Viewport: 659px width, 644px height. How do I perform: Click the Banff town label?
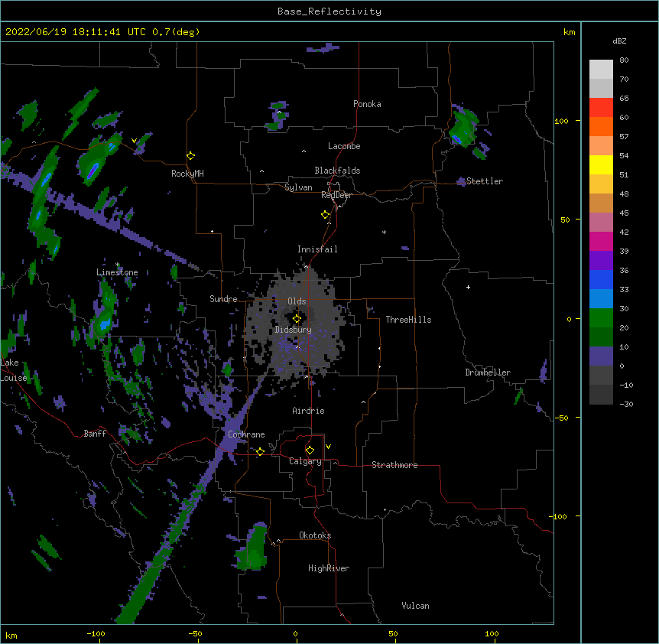(x=95, y=434)
